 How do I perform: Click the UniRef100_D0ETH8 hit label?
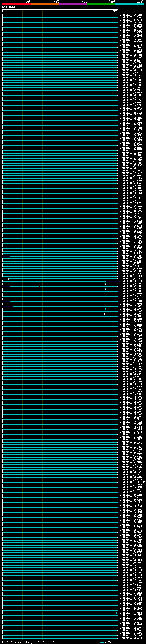coord(131,316)
